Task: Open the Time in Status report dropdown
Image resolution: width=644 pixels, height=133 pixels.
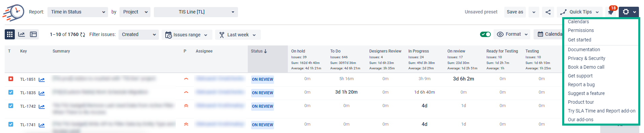Action: (78, 12)
